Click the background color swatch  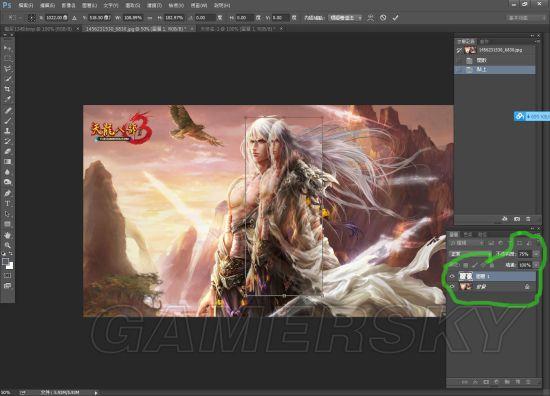tap(10, 266)
